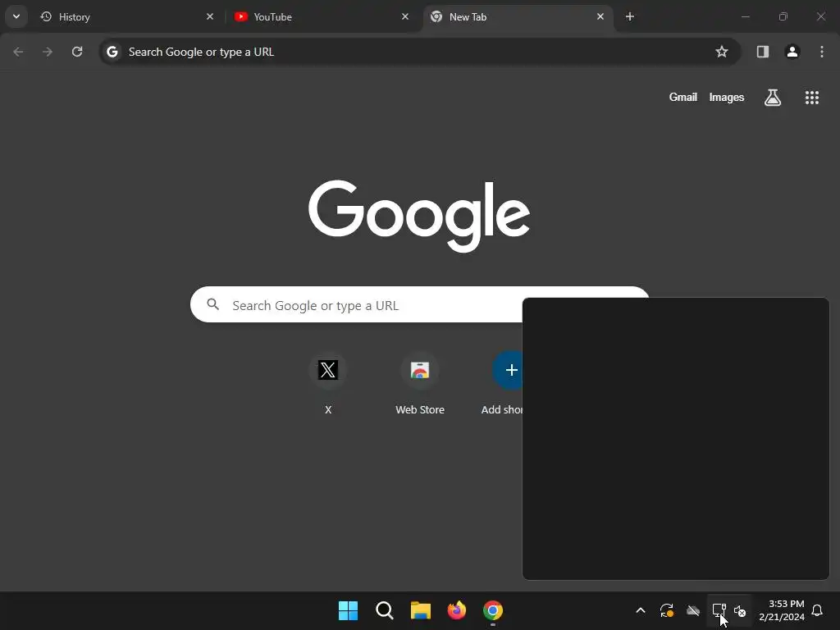Open the Gmail link
The height and width of the screenshot is (630, 840).
[x=683, y=97]
